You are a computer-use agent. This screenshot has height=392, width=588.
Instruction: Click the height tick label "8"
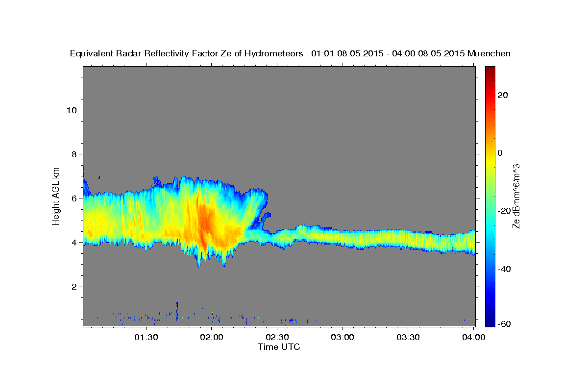tap(73, 154)
